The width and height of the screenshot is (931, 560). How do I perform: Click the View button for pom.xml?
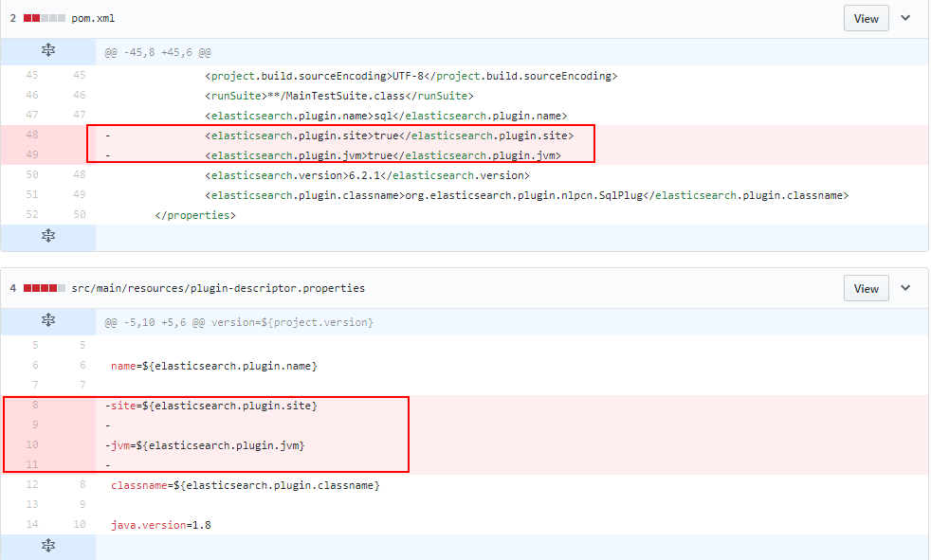point(866,17)
